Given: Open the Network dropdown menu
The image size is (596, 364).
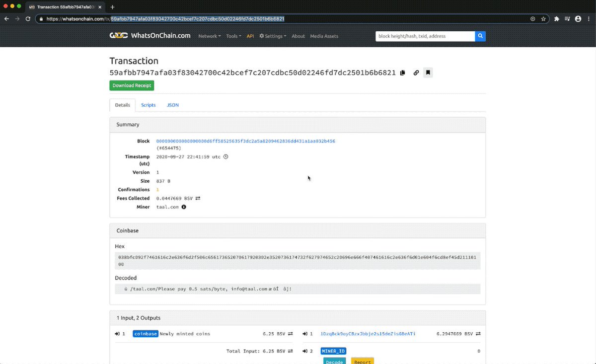Looking at the screenshot, I should pos(209,36).
